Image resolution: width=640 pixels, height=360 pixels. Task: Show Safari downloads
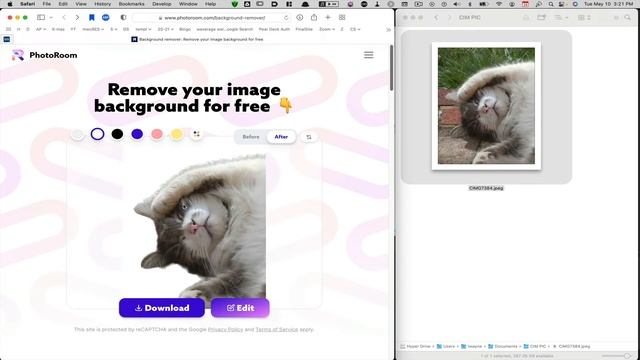[300, 18]
